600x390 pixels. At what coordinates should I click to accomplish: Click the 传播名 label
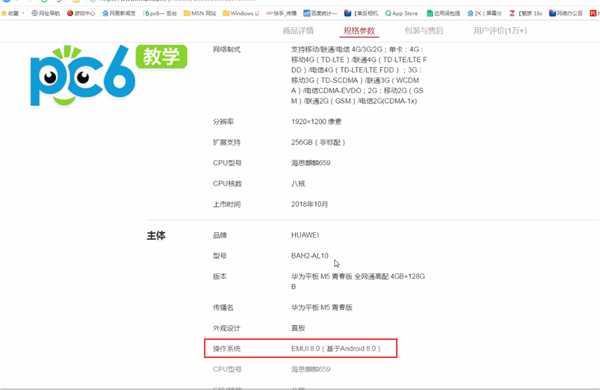coord(223,307)
